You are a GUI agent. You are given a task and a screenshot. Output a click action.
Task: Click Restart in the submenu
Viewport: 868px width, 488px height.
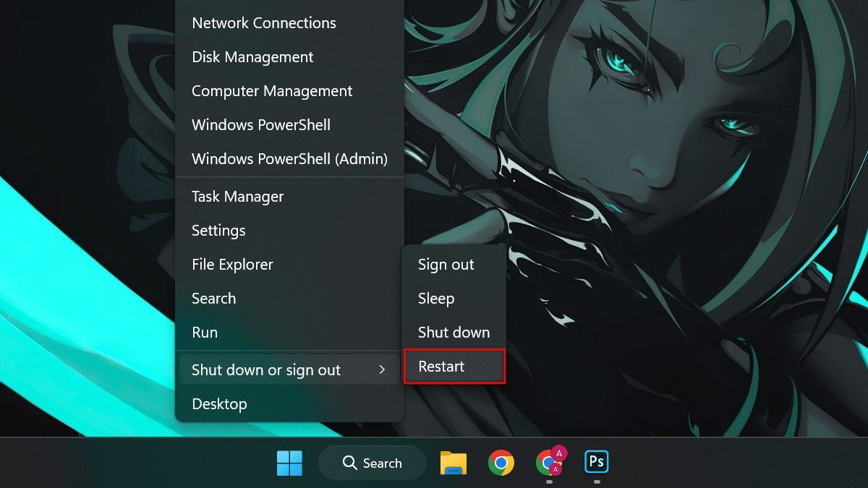[454, 367]
